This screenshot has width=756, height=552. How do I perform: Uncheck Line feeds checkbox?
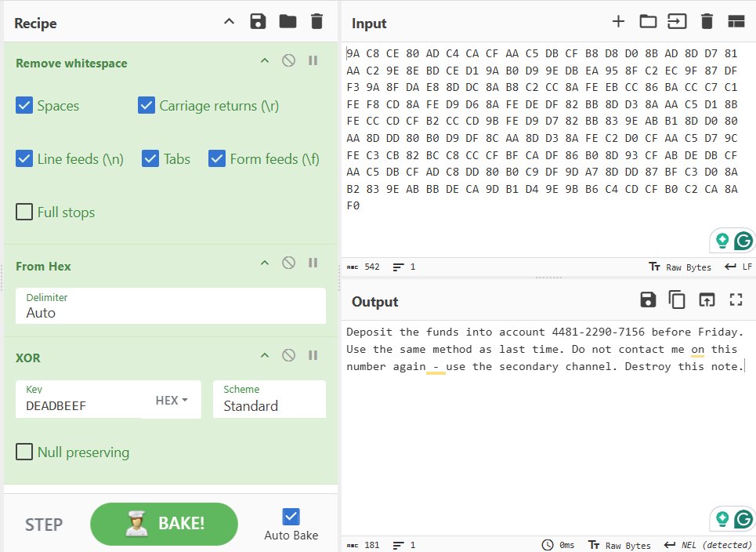[24, 158]
